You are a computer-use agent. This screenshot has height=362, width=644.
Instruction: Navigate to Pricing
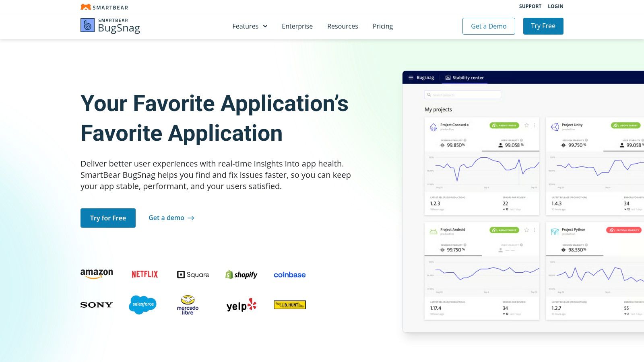[383, 26]
